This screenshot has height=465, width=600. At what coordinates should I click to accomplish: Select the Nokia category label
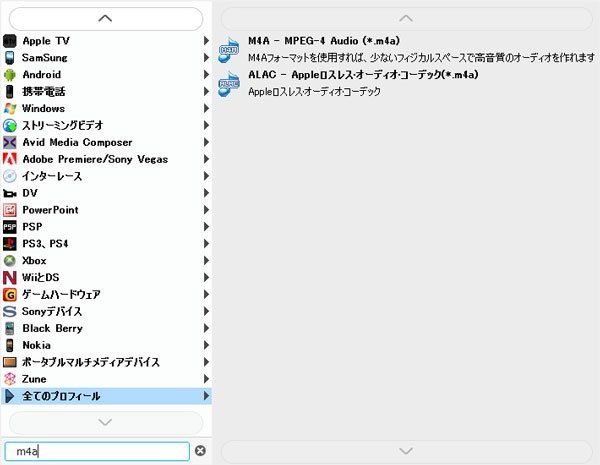36,345
